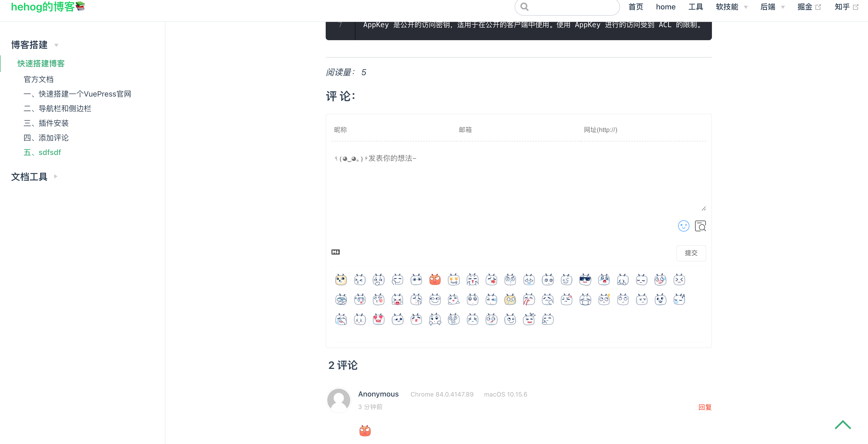Insert the heart-eyes emoji
The width and height of the screenshot is (868, 444).
pos(378,319)
